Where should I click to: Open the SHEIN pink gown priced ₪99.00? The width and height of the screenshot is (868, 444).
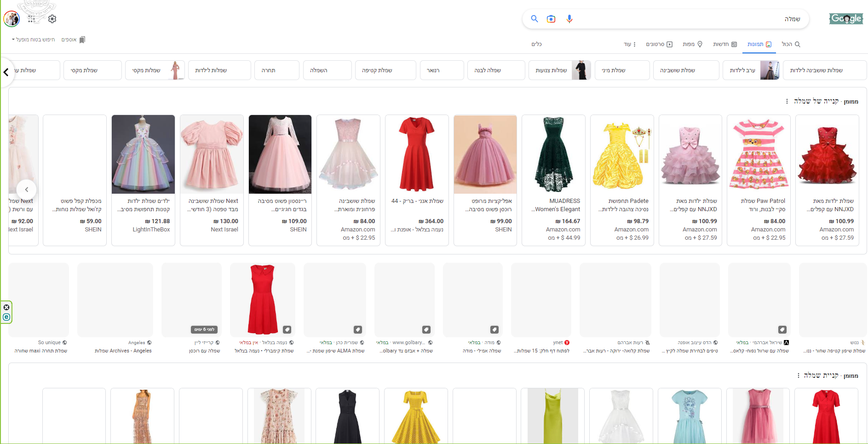point(485,180)
